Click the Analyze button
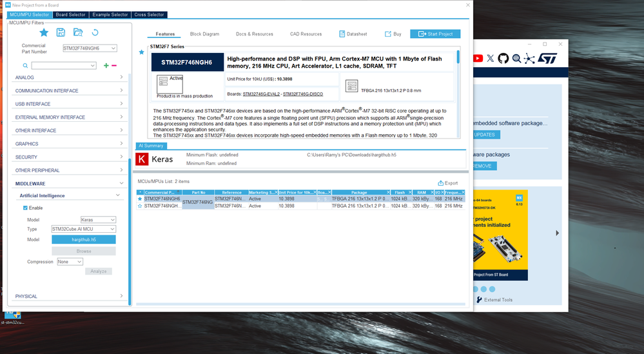This screenshot has height=354, width=644. click(x=99, y=271)
